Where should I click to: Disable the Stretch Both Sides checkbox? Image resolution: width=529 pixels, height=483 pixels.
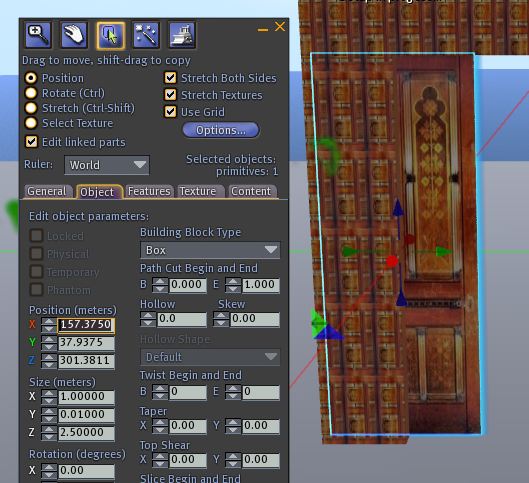[x=170, y=78]
